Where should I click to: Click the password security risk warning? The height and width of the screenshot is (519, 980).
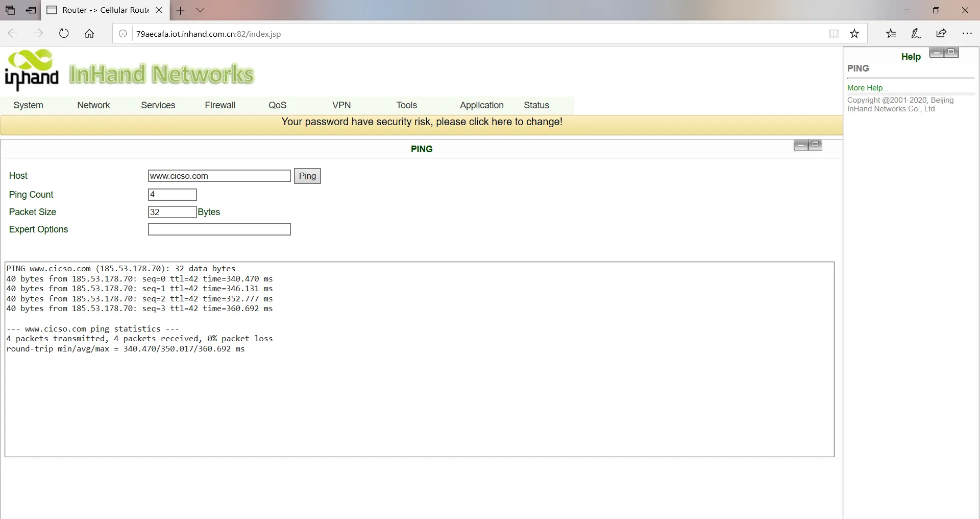422,122
